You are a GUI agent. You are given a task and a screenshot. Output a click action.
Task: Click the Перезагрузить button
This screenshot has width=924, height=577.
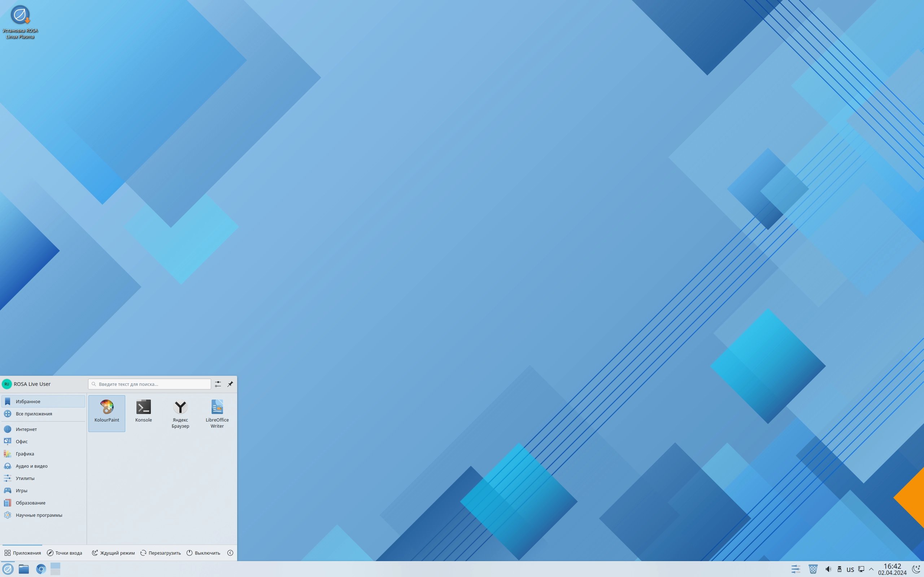click(x=161, y=552)
